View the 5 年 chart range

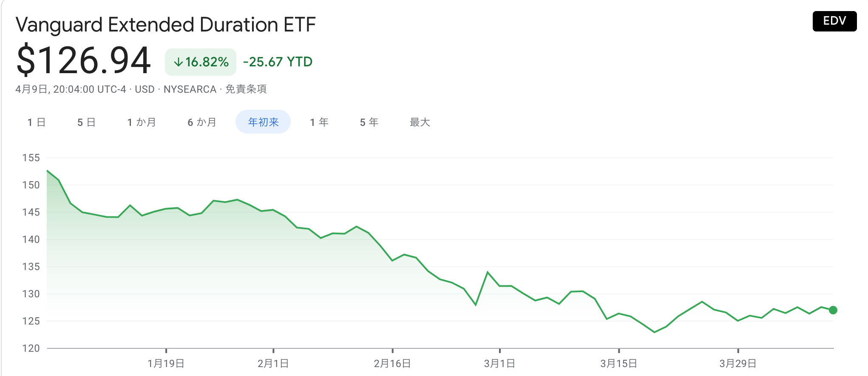[x=369, y=122]
